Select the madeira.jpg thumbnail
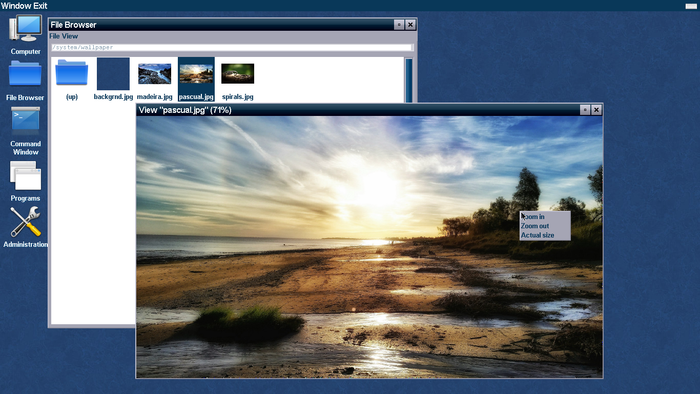Image resolution: width=700 pixels, height=394 pixels. [154, 79]
